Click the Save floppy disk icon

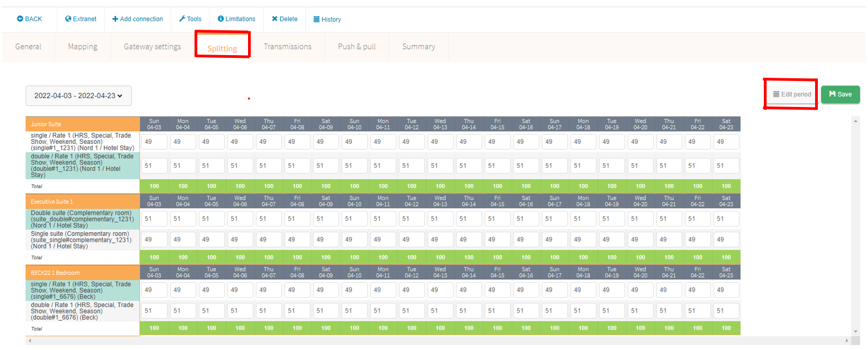[832, 94]
